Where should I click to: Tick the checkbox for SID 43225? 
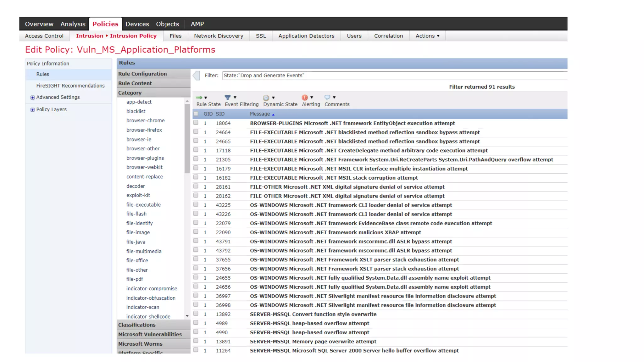click(x=196, y=204)
